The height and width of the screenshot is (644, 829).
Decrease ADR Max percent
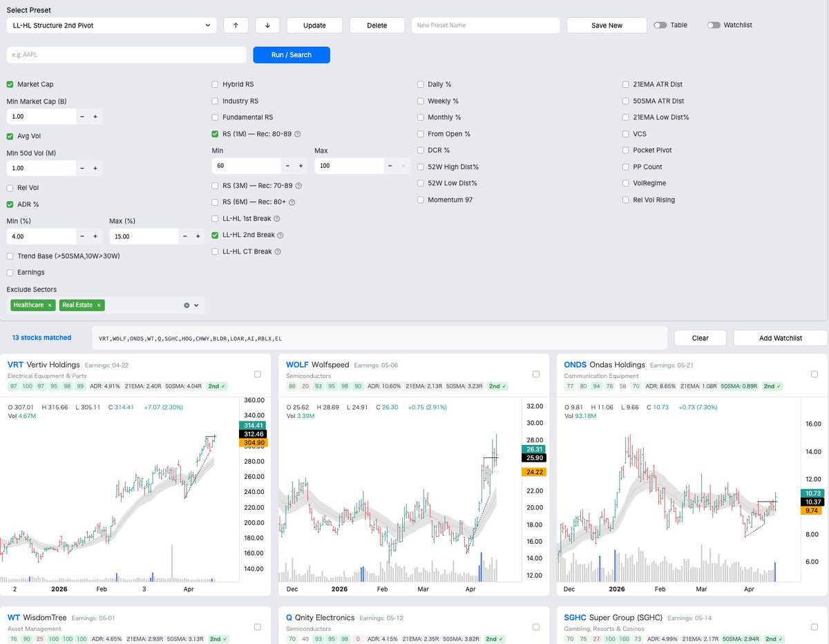pos(184,236)
